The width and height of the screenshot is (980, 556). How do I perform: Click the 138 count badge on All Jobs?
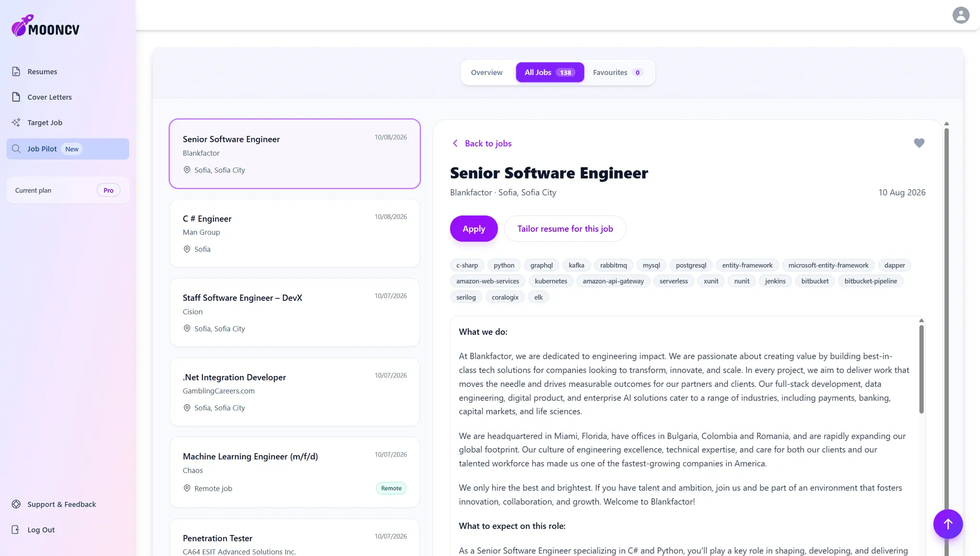566,72
